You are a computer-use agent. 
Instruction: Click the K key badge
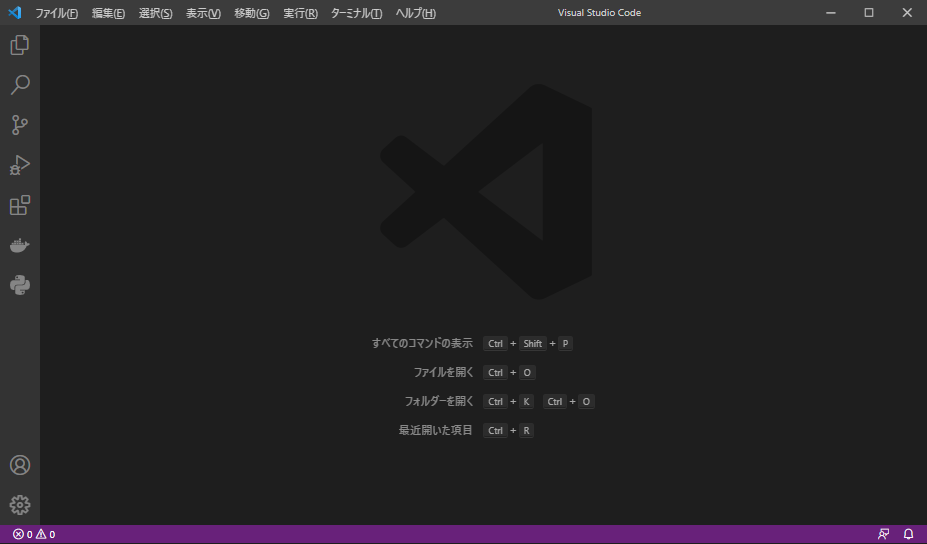pyautogui.click(x=526, y=401)
